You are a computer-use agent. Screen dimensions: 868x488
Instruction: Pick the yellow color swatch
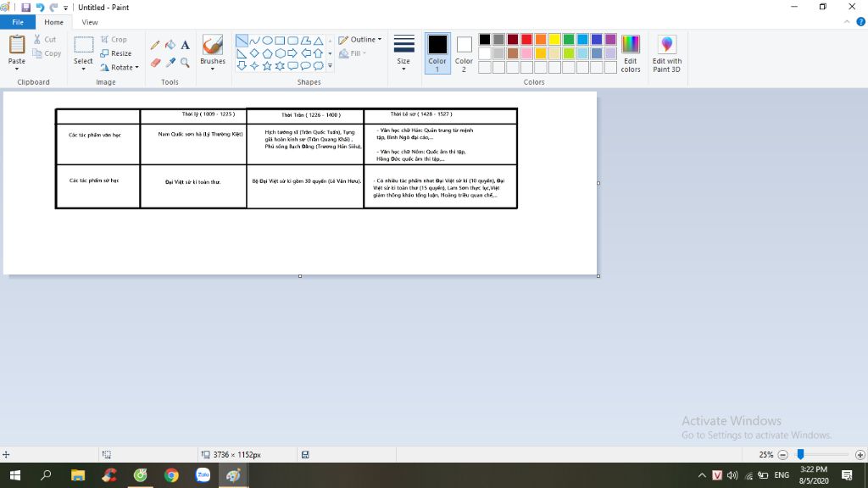click(554, 39)
